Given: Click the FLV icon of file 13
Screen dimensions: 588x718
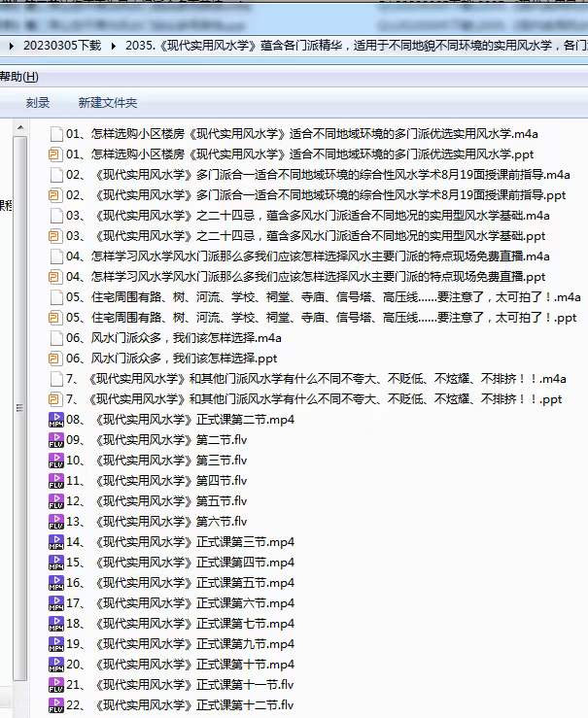Looking at the screenshot, I should tap(55, 522).
